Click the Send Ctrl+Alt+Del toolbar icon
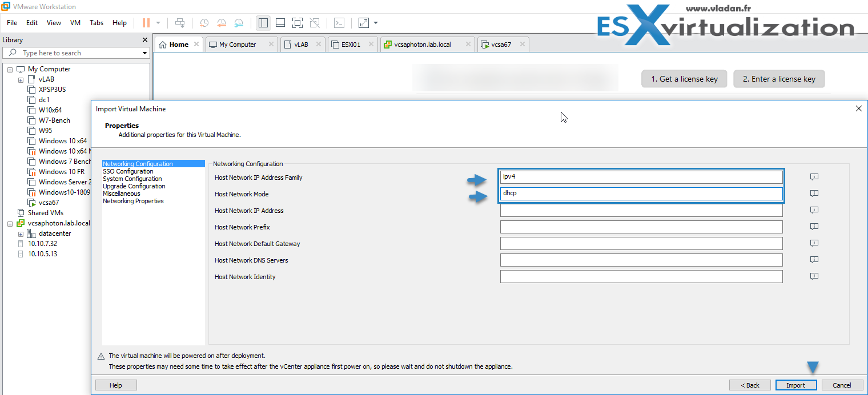Image resolution: width=868 pixels, height=395 pixels. pos(180,23)
